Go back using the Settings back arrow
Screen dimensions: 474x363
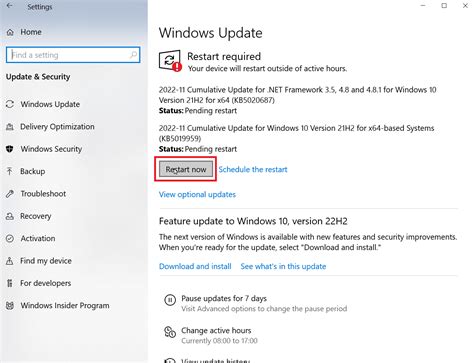click(x=10, y=6)
